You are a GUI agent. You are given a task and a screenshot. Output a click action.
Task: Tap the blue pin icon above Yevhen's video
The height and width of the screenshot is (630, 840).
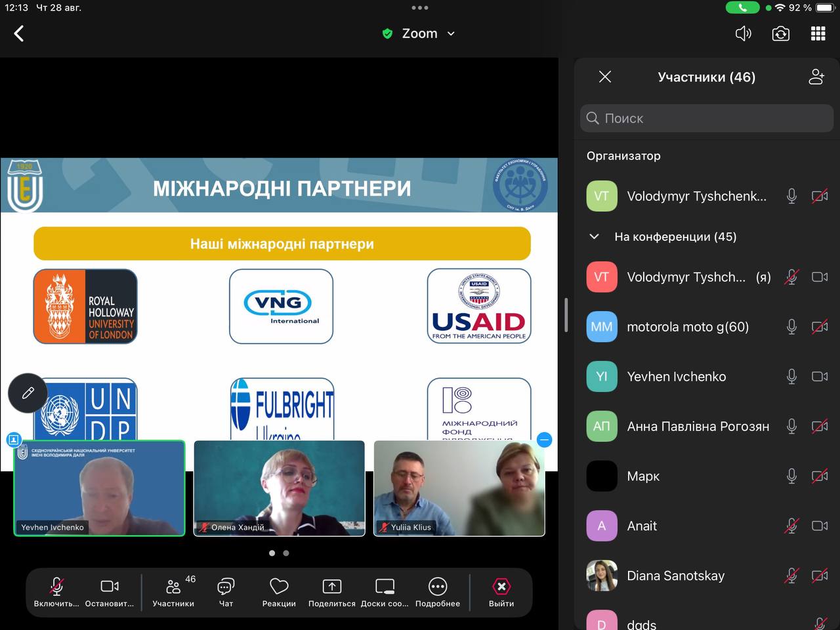13,440
